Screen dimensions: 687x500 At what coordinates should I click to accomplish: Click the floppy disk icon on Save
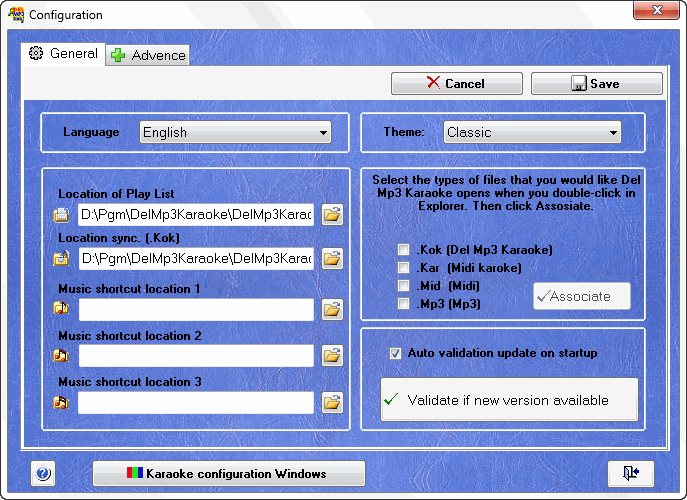pos(579,83)
